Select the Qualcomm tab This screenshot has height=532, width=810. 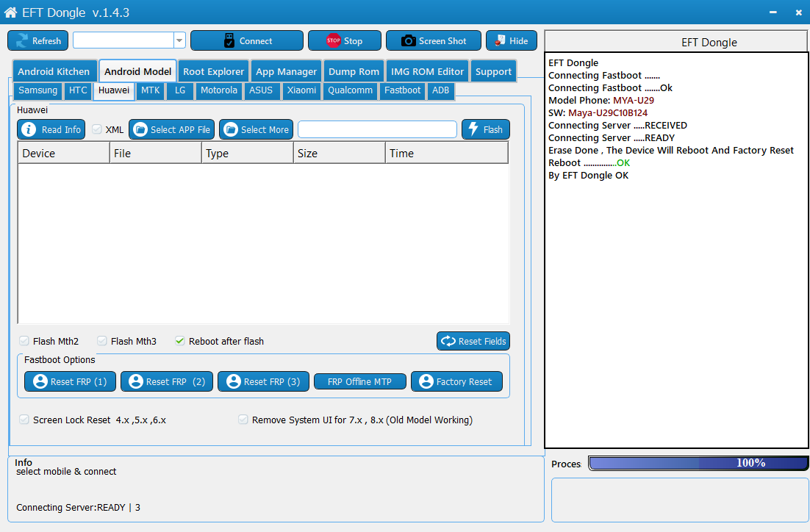tap(350, 90)
